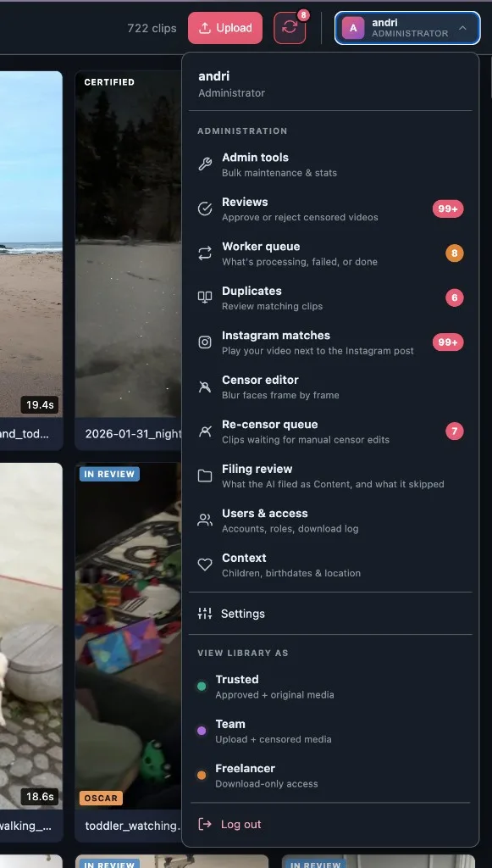492x868 pixels.
Task: Click the Instagram matches camera icon
Action: (205, 342)
